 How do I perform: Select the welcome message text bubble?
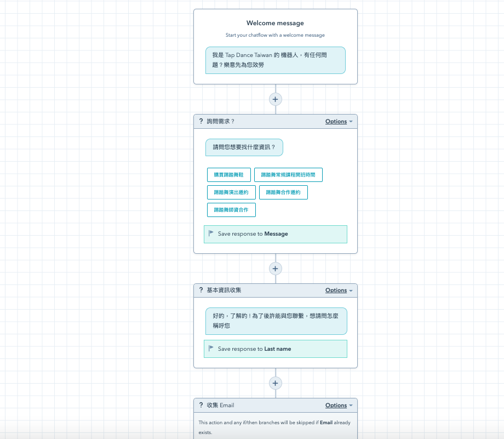click(x=276, y=60)
